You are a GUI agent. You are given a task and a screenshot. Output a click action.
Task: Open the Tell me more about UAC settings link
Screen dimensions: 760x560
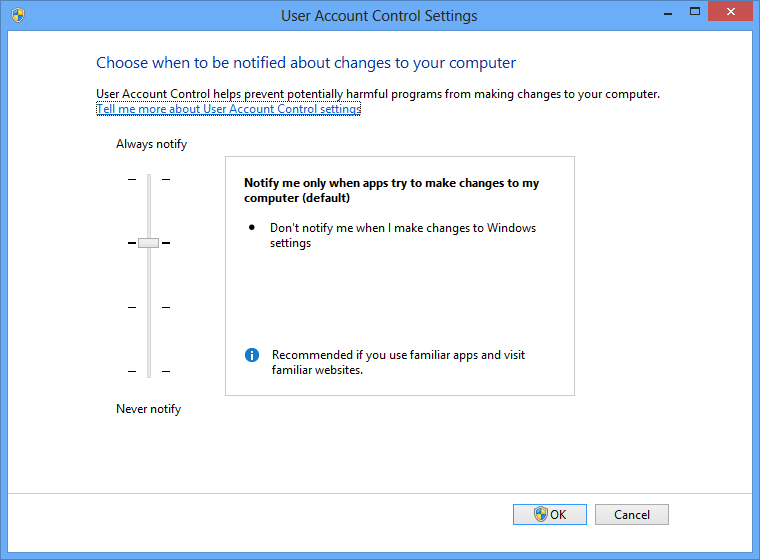229,109
